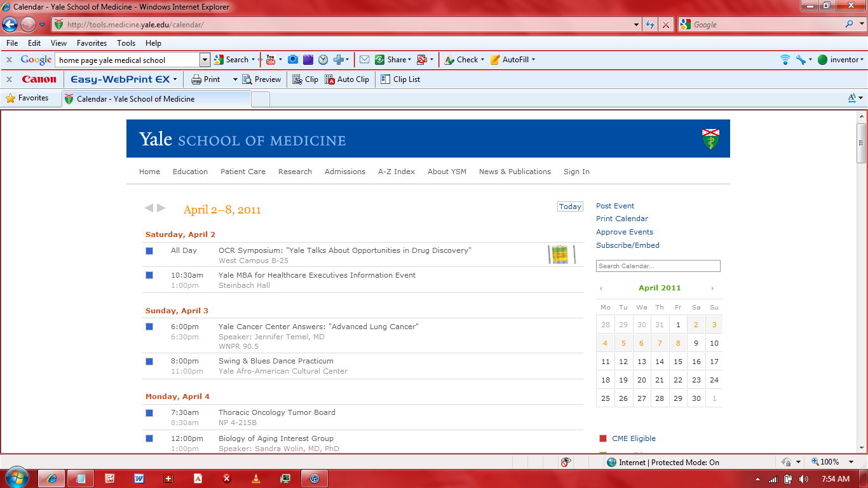Open the Patient Care navigation link
The height and width of the screenshot is (488, 868).
[x=243, y=172]
